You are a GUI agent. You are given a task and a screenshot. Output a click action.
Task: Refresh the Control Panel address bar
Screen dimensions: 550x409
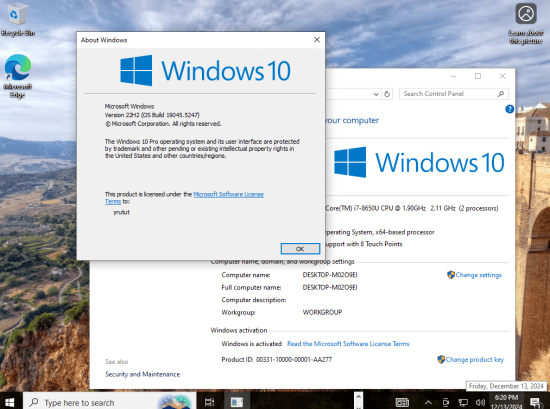click(387, 94)
